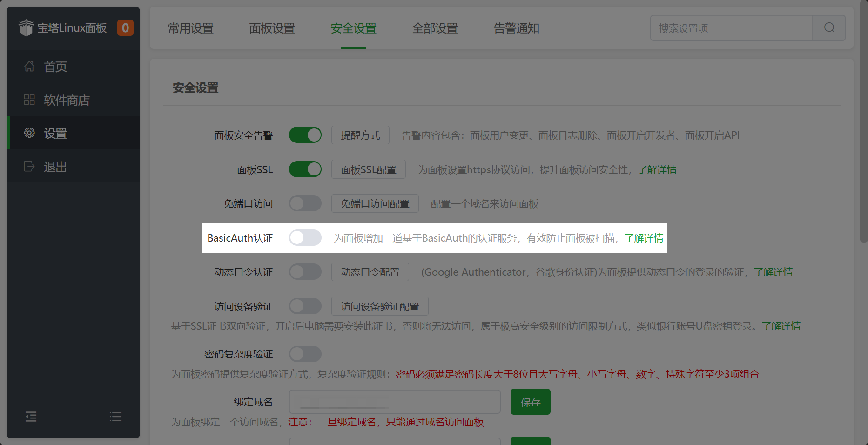Click the search magnifier icon

(829, 28)
